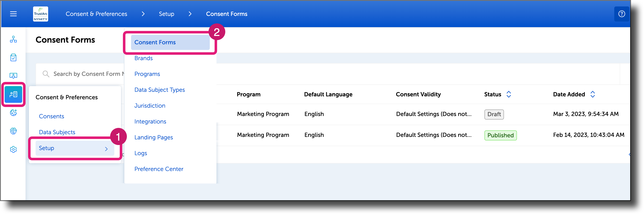The image size is (644, 214).
Task: Click Default Settings in the Published row
Action: [434, 135]
